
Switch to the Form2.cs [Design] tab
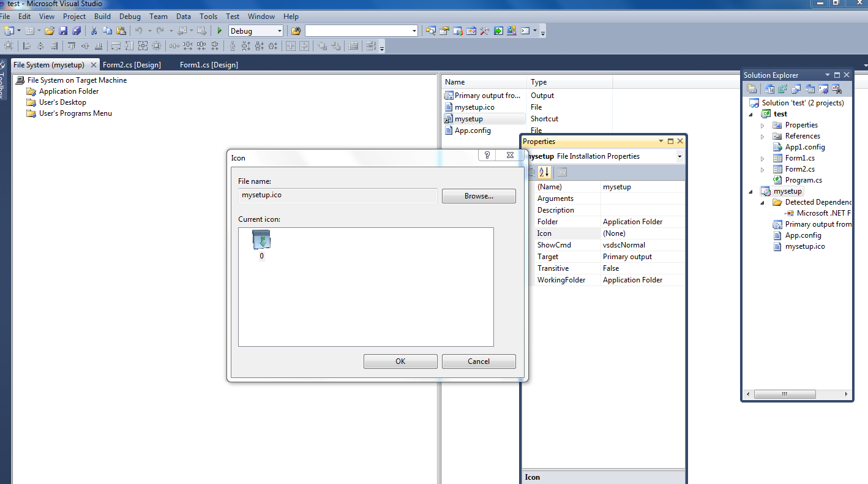pos(132,64)
